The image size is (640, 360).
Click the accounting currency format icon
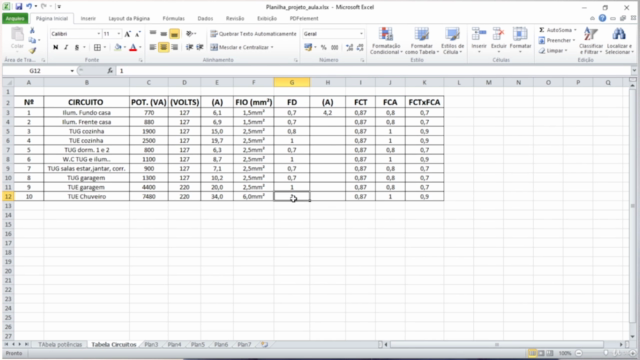click(308, 47)
